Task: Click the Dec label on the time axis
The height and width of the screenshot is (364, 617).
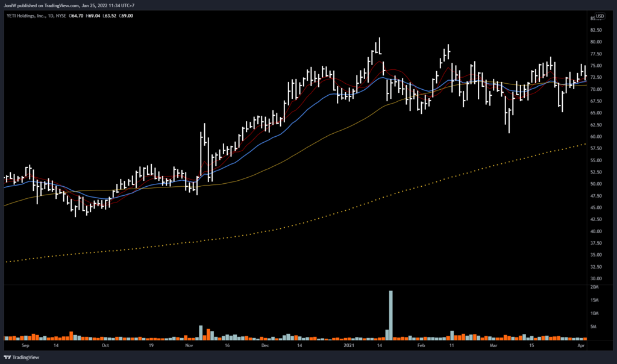Action: point(265,347)
